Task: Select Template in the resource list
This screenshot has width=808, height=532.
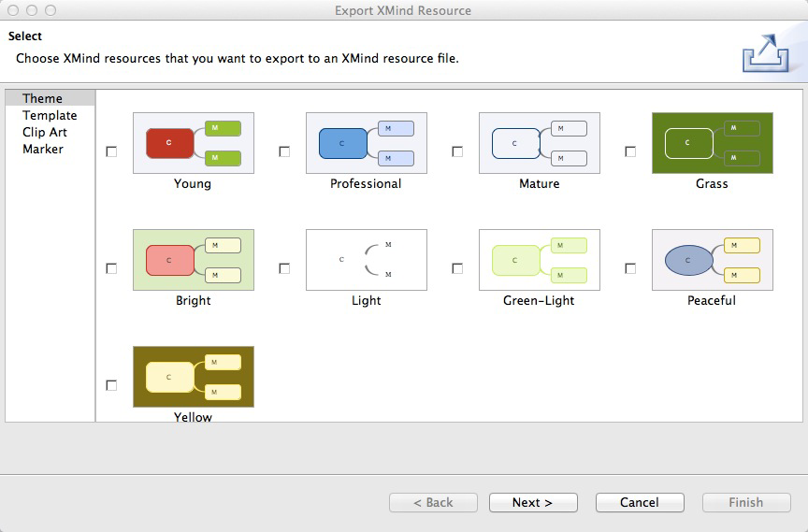Action: pos(50,115)
